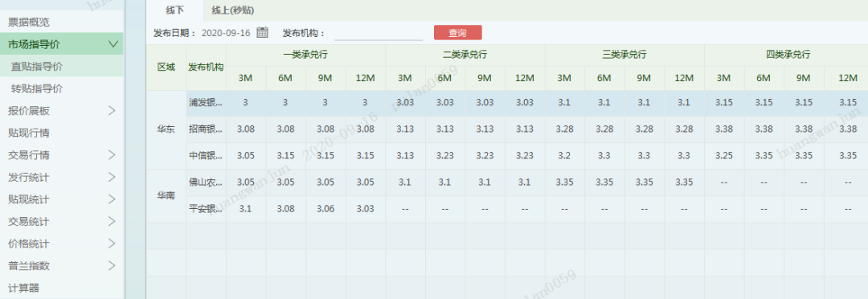Expand the 交易行情 submenu arrow
Image resolution: width=868 pixels, height=299 pixels.
click(x=113, y=155)
